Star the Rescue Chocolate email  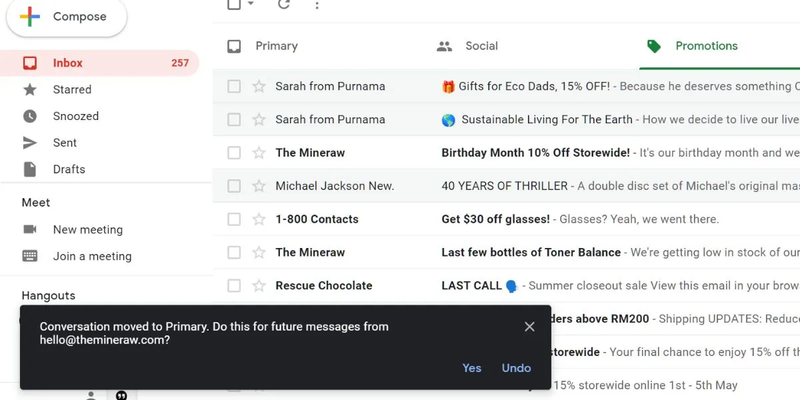point(259,285)
